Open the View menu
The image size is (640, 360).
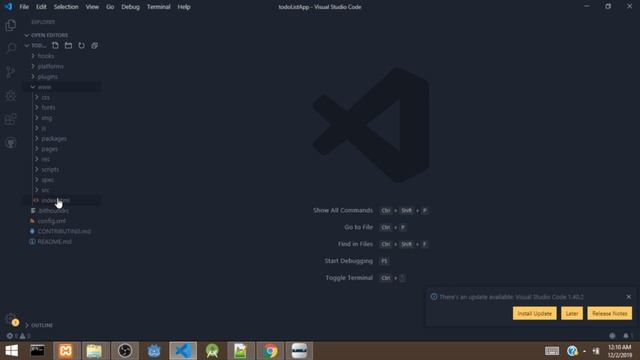[92, 7]
